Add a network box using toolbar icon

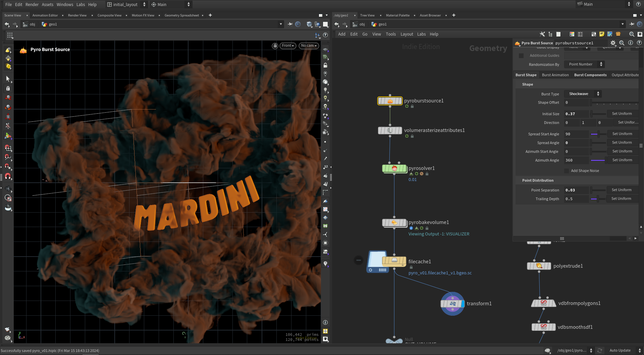click(x=594, y=34)
